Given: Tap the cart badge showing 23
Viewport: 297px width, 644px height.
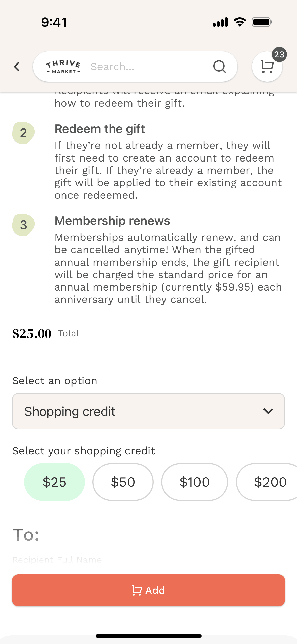Looking at the screenshot, I should coord(279,54).
